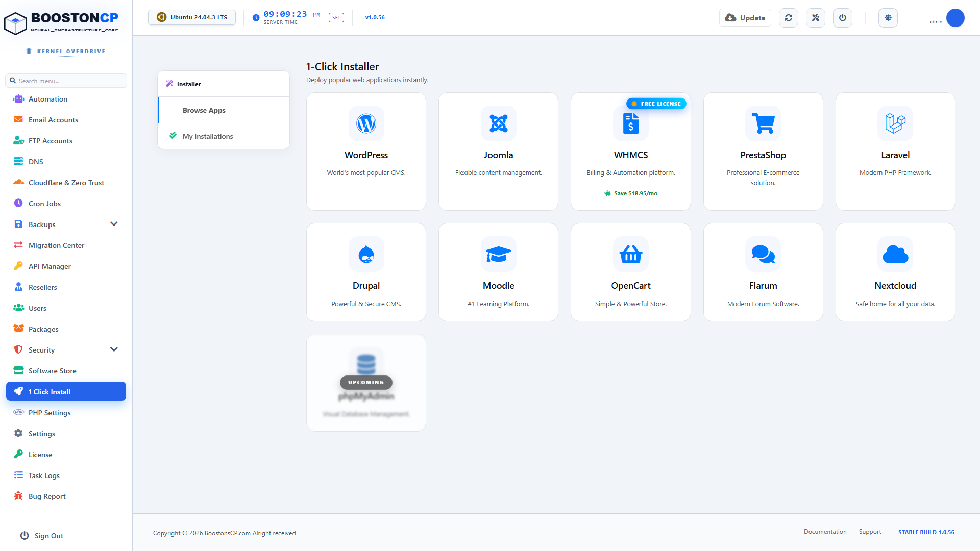Click the SET server time button
Viewport: 980px width, 551px height.
coord(336,18)
